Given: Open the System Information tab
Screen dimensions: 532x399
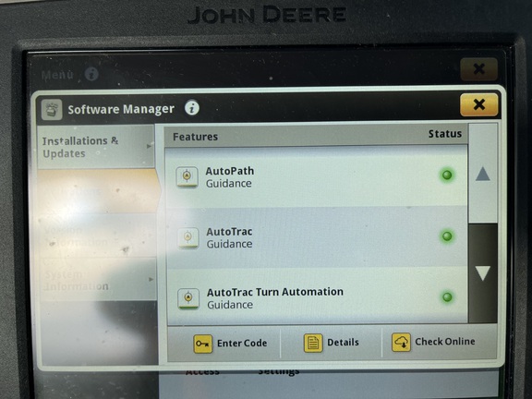Looking at the screenshot, I should (x=98, y=280).
